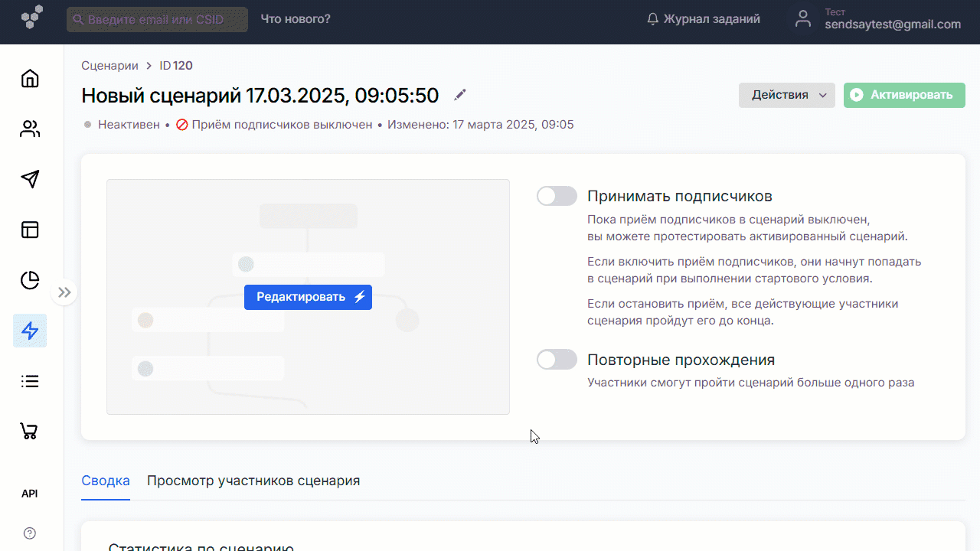Open the shopping cart section
The image size is (980, 551).
[30, 432]
